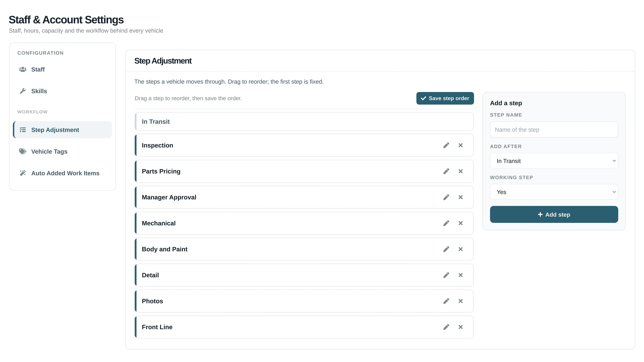
Task: Delete the Front Line step
Action: click(x=460, y=327)
